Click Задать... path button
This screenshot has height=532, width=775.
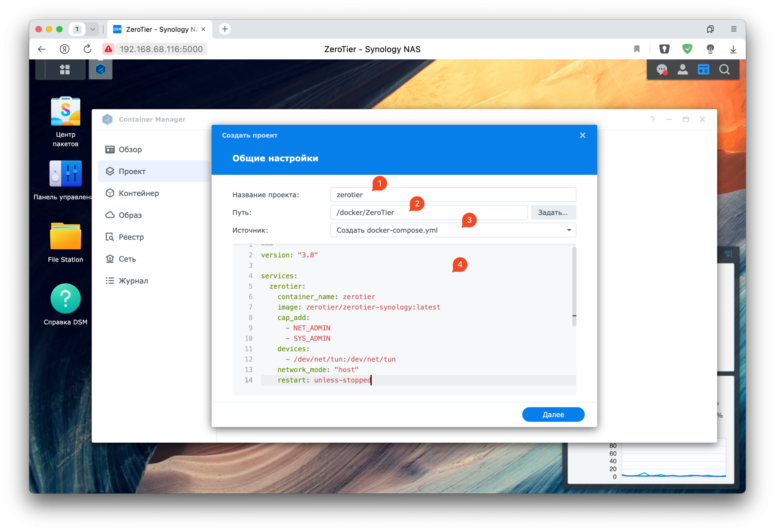pyautogui.click(x=553, y=212)
